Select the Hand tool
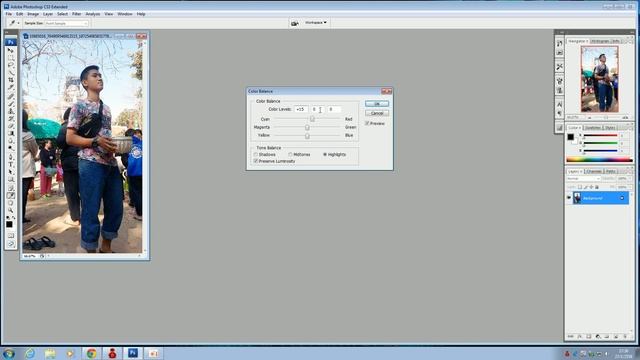 pos(11,203)
